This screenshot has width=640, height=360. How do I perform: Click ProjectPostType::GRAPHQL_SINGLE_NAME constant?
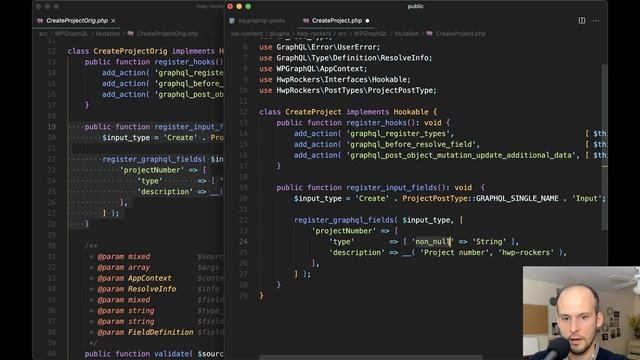pos(480,198)
